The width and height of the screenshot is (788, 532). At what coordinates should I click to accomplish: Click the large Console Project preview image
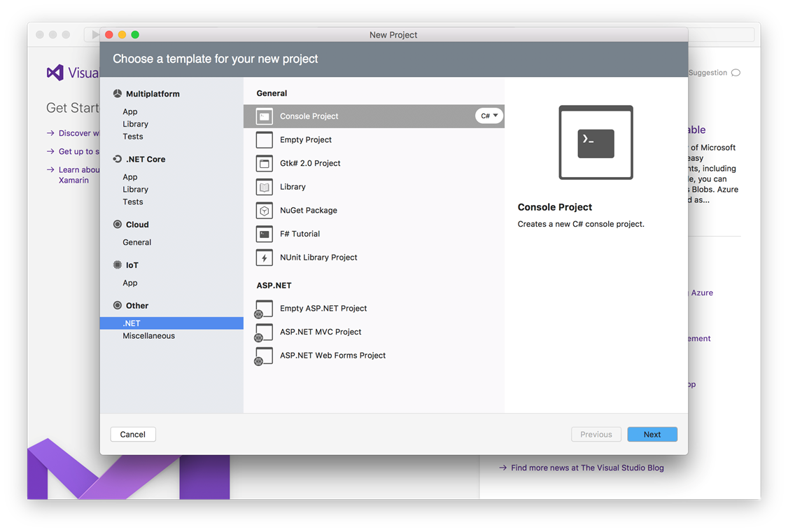(x=596, y=143)
